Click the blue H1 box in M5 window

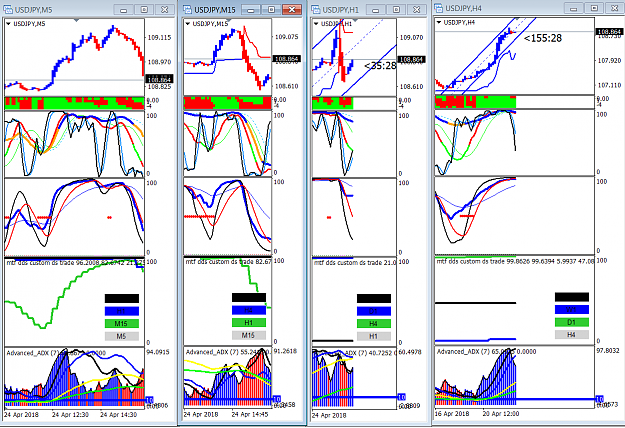tap(122, 311)
